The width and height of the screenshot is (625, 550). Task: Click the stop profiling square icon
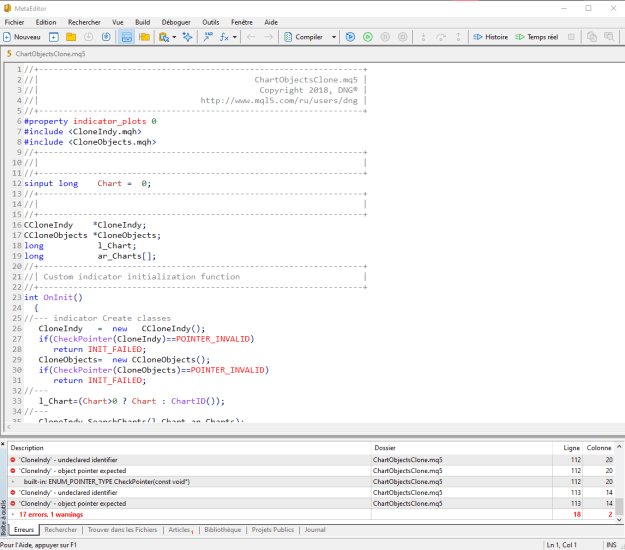point(571,37)
